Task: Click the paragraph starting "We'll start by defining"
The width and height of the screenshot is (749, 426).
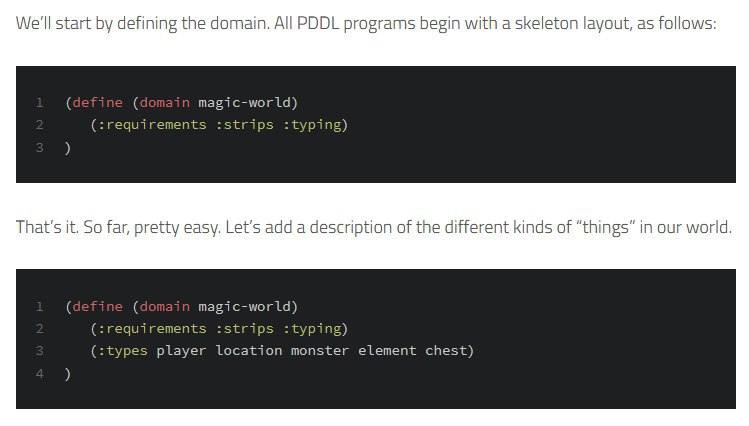Action: point(366,23)
